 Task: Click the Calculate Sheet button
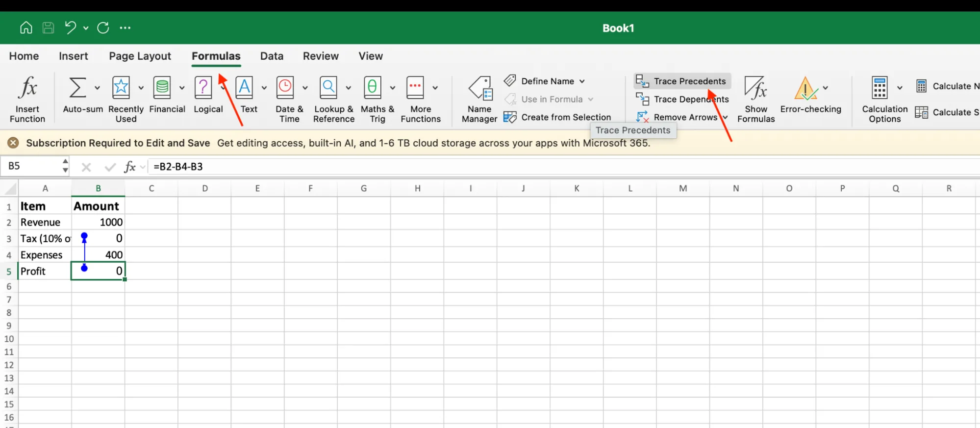point(947,112)
